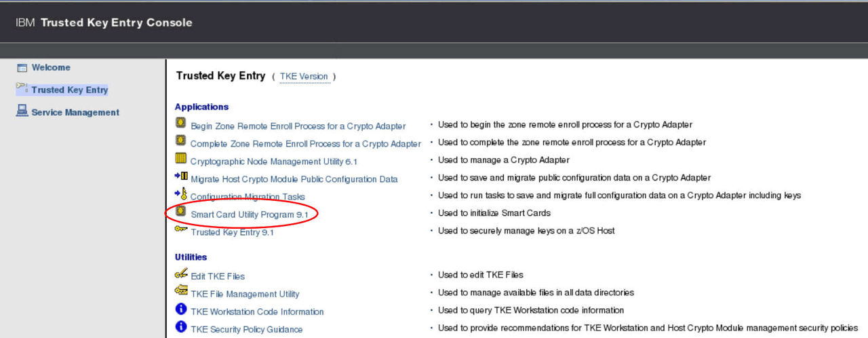Click the Service Management computer icon
Screen dimensions: 868x338
tap(22, 111)
